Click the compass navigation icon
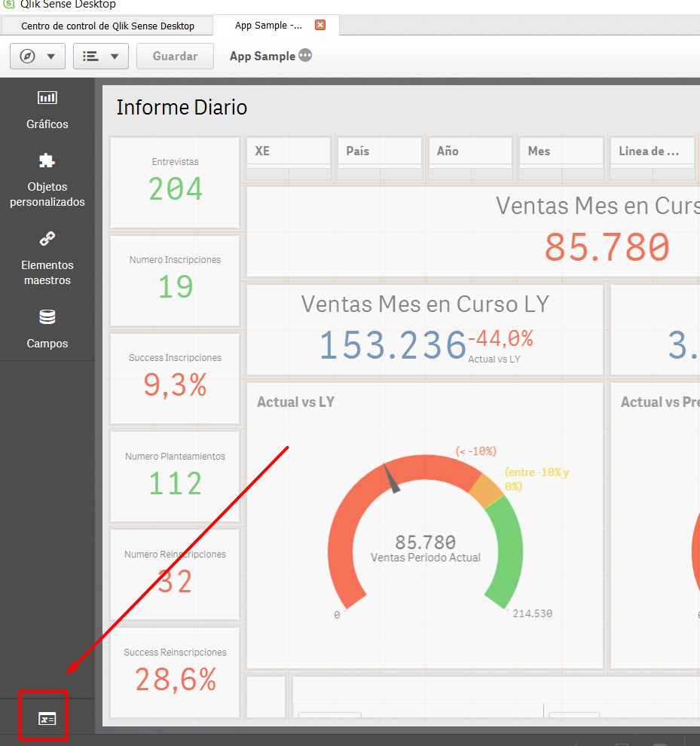 point(27,57)
